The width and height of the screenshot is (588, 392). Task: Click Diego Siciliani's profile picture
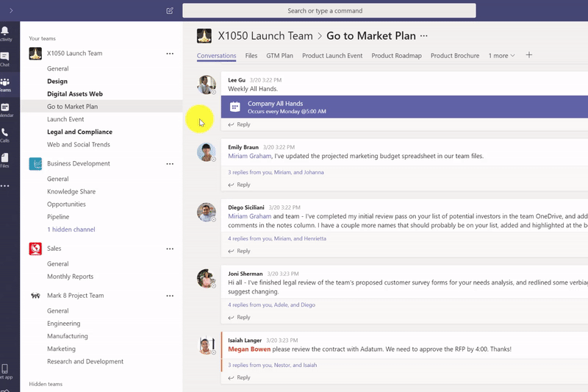(207, 212)
